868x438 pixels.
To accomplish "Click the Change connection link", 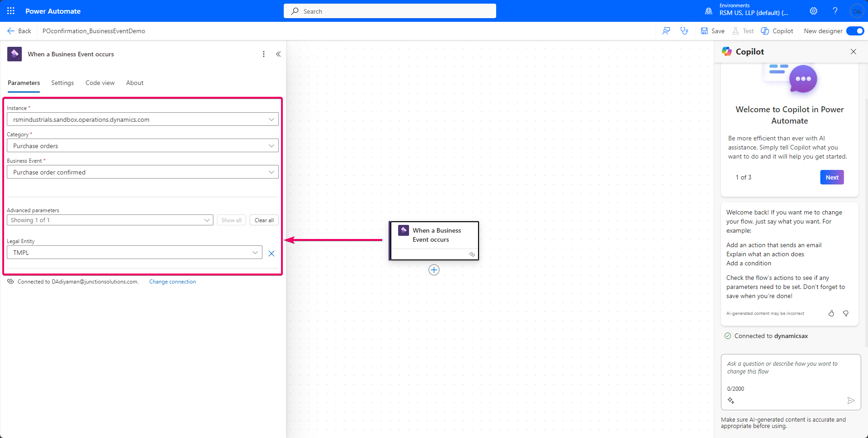I will (173, 282).
